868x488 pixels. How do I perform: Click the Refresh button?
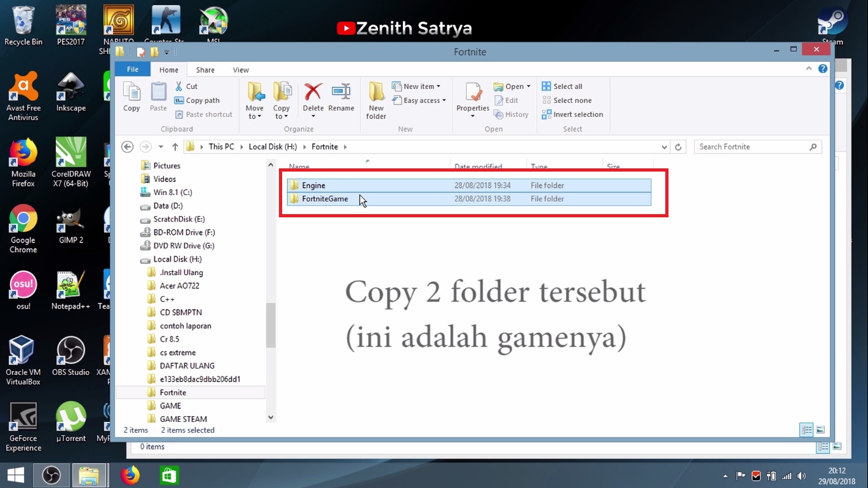coord(678,147)
